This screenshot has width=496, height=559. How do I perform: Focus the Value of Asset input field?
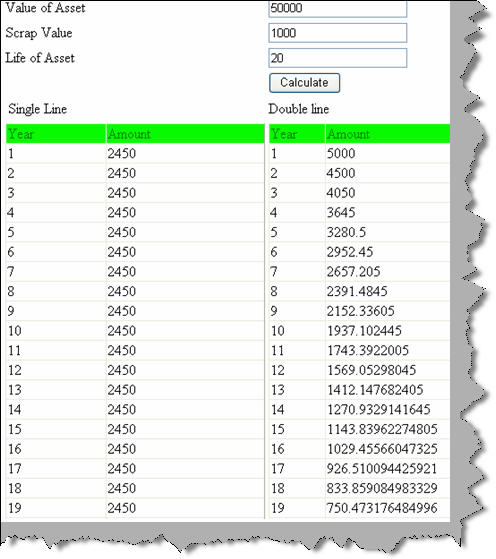click(x=337, y=8)
